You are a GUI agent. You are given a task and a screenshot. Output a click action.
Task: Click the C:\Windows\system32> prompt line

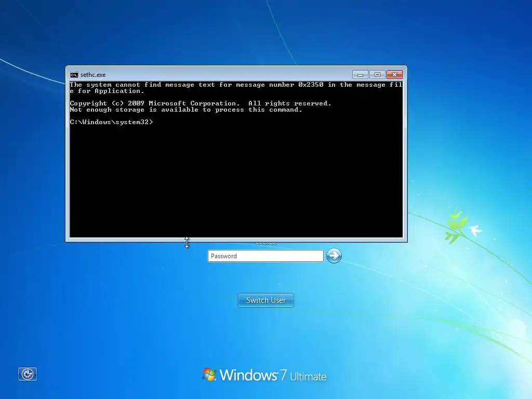[x=111, y=122]
